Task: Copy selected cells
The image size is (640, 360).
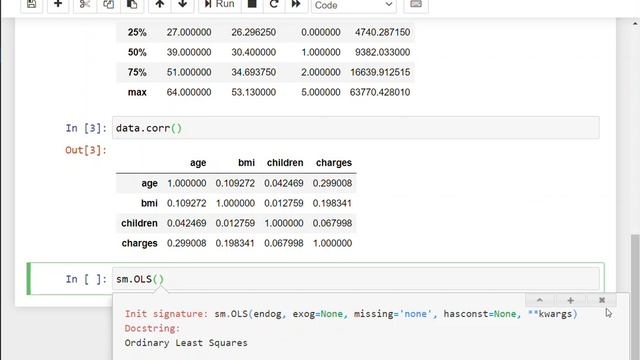Action: point(108,4)
